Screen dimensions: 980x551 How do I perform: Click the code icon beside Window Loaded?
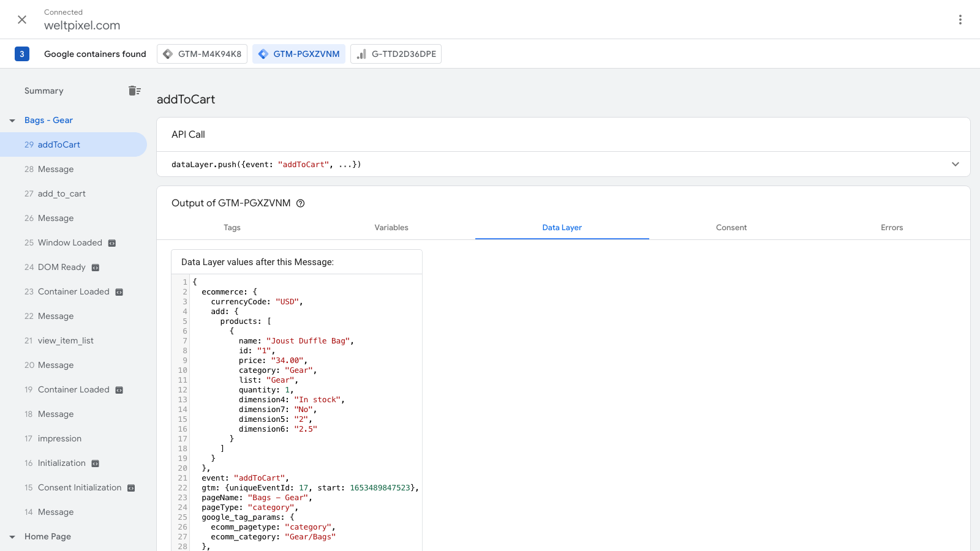coord(112,243)
